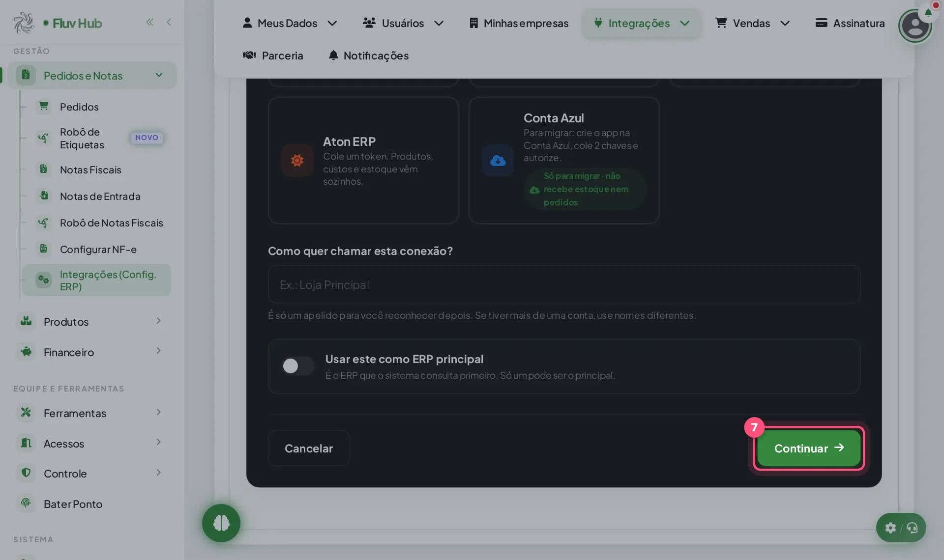Go to Minhas empresas
Image resolution: width=944 pixels, height=560 pixels.
click(519, 23)
